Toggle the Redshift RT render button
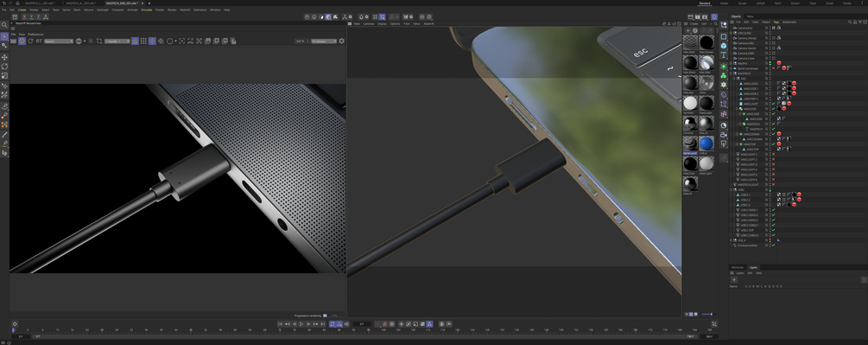868x345 pixels. [x=40, y=41]
